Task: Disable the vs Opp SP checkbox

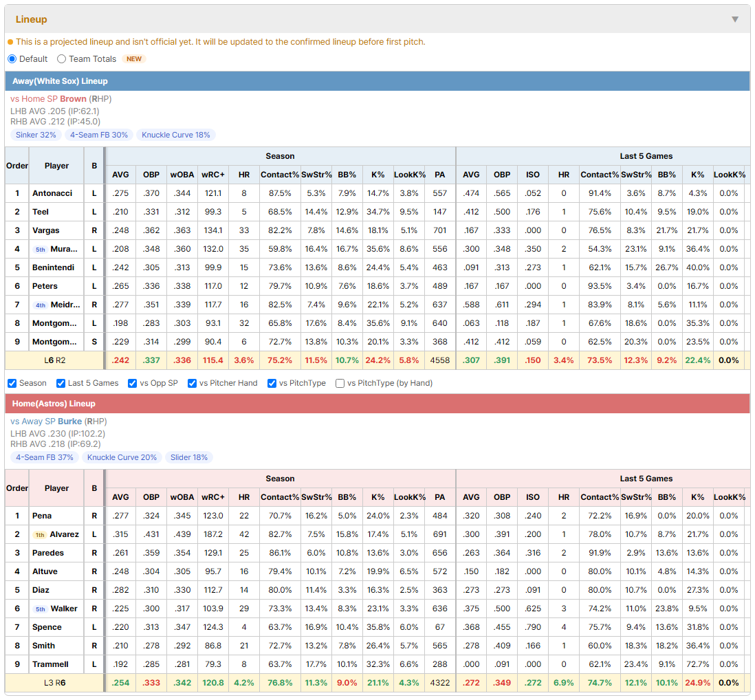Action: tap(133, 383)
